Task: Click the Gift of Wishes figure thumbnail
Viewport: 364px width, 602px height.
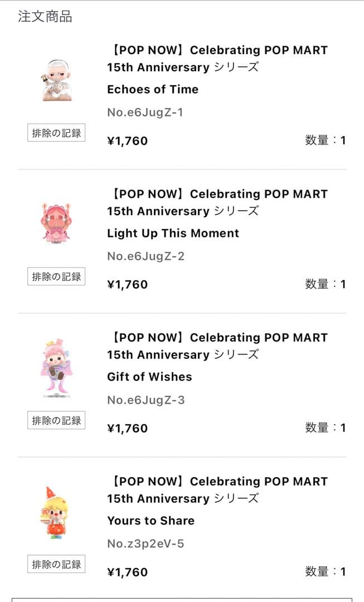Action: 56,367
